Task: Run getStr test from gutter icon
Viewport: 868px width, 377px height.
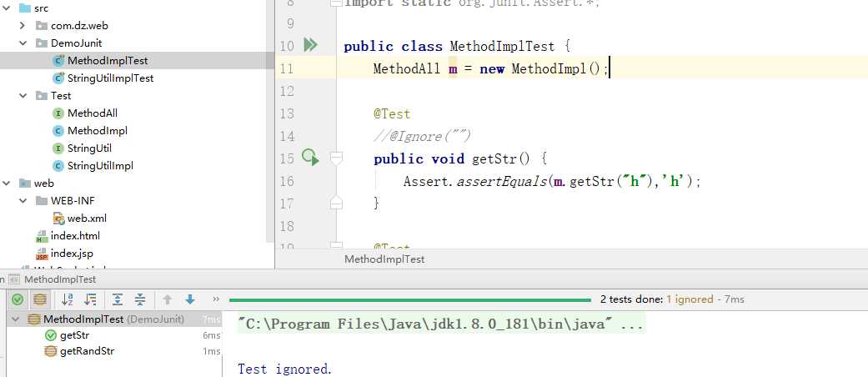Action: [310, 158]
